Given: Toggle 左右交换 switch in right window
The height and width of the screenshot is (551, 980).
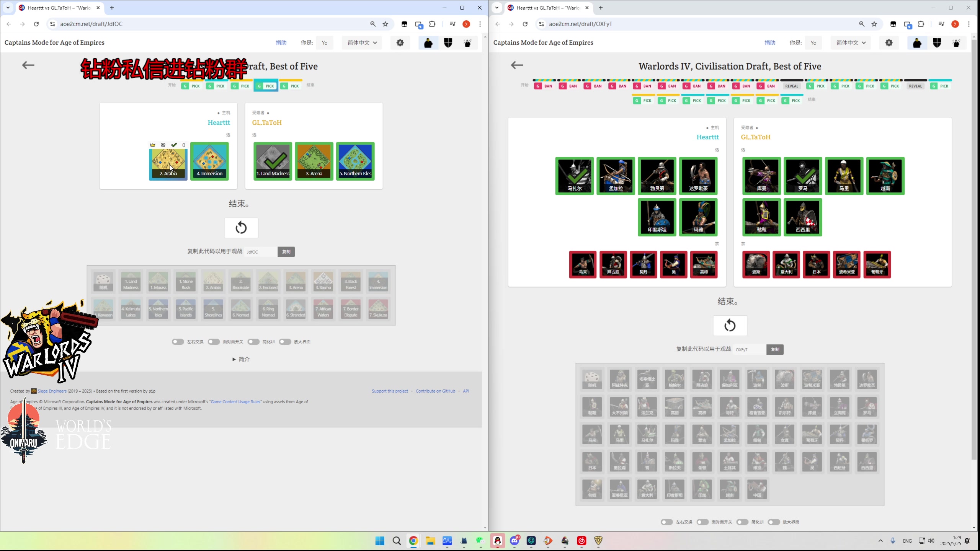Looking at the screenshot, I should (x=667, y=522).
